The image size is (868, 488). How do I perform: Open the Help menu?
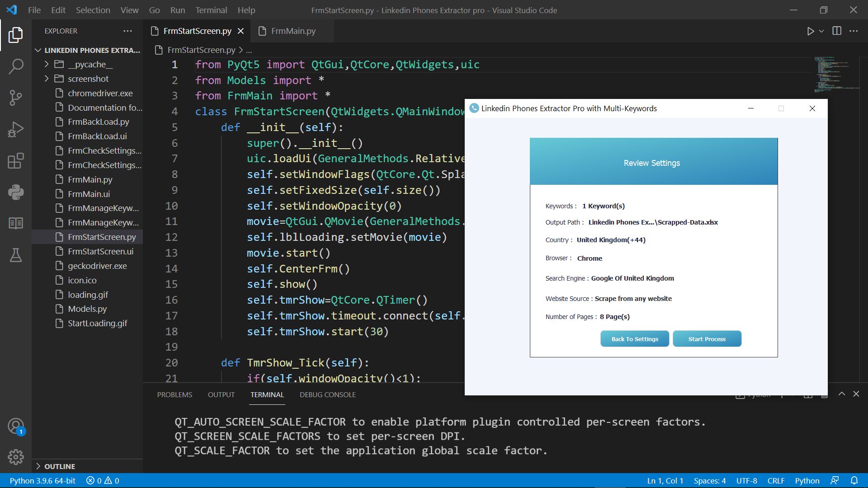pyautogui.click(x=246, y=10)
